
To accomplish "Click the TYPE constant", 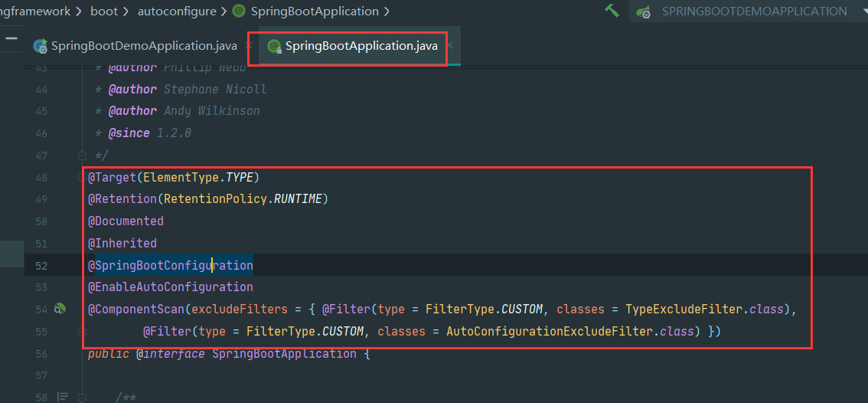I will [240, 178].
